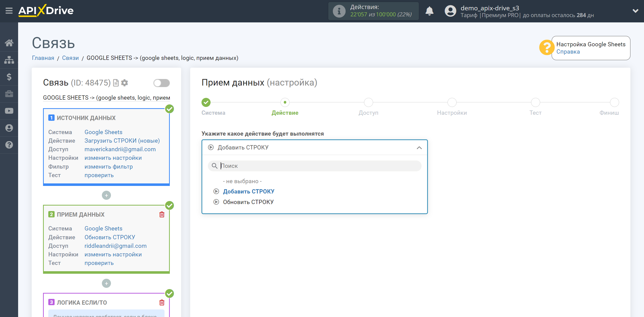Open video tutorials sidebar icon
The image size is (644, 317).
point(9,111)
